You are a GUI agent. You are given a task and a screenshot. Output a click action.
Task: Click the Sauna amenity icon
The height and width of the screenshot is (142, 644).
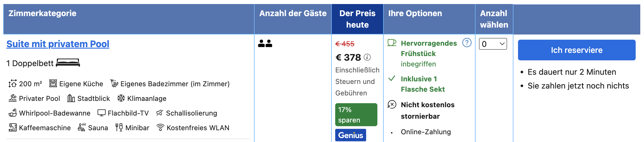coord(82,127)
